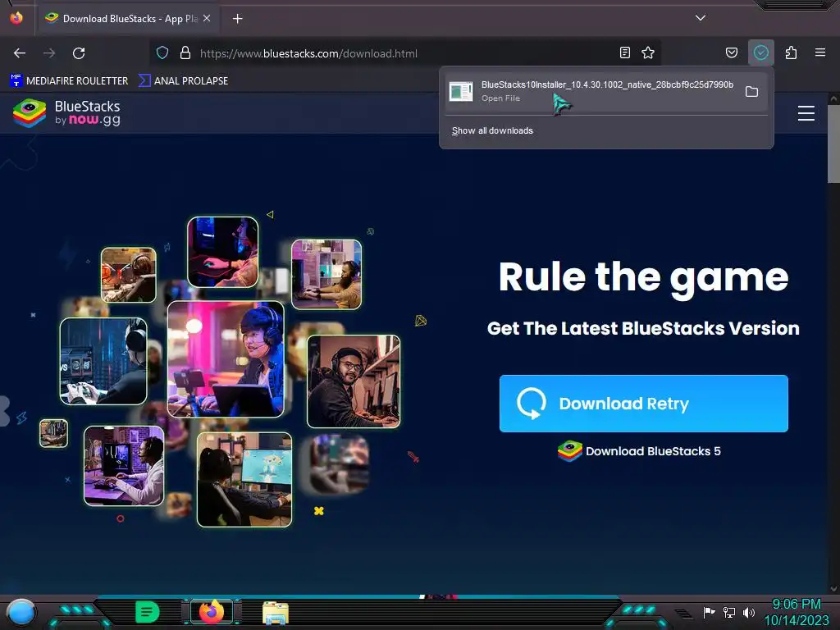
Task: Save the page to Pocket
Action: click(731, 52)
